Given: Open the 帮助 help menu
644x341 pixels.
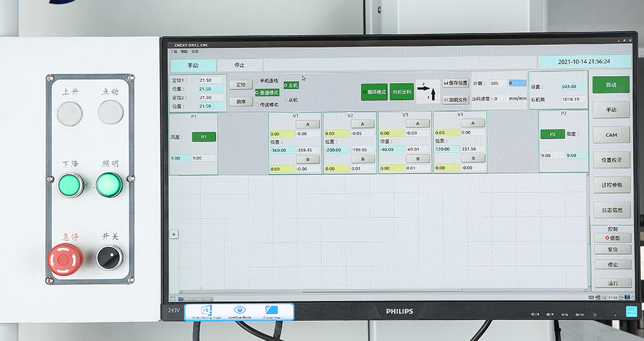Looking at the screenshot, I should click(x=184, y=51).
